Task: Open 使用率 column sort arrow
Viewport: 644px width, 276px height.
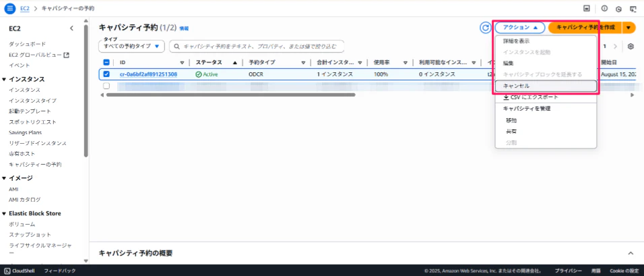Action: [405, 63]
